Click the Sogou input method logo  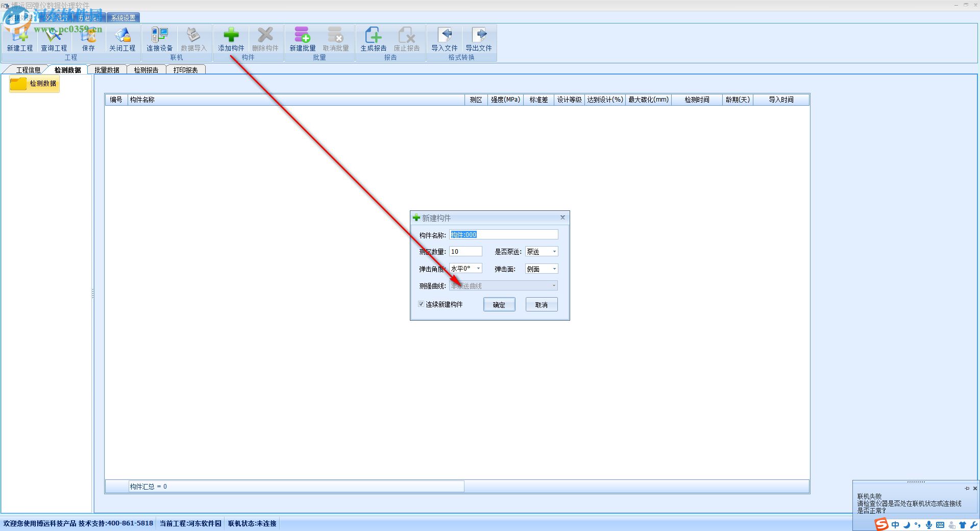tap(881, 524)
